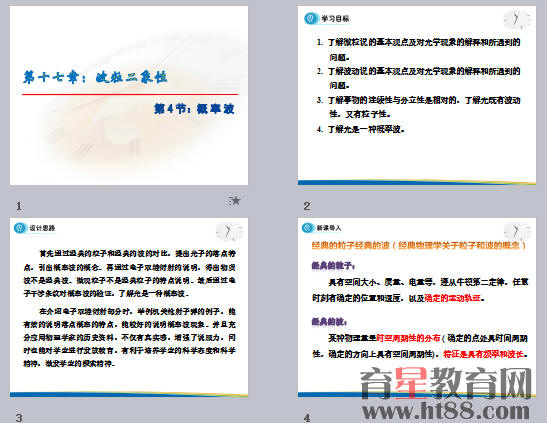Select the 第4节 概率波 subtitle on slide 1
547x423 pixels.
[194, 109]
